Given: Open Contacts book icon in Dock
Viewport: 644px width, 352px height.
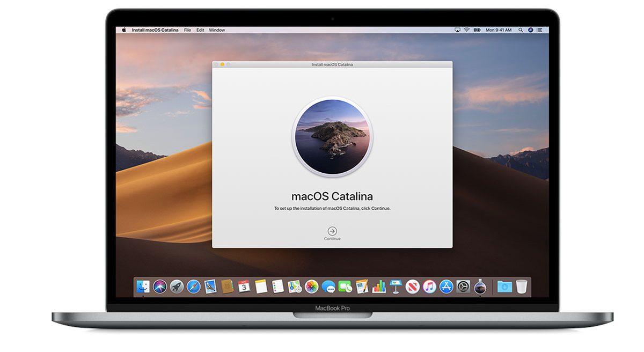Looking at the screenshot, I should click(x=228, y=287).
